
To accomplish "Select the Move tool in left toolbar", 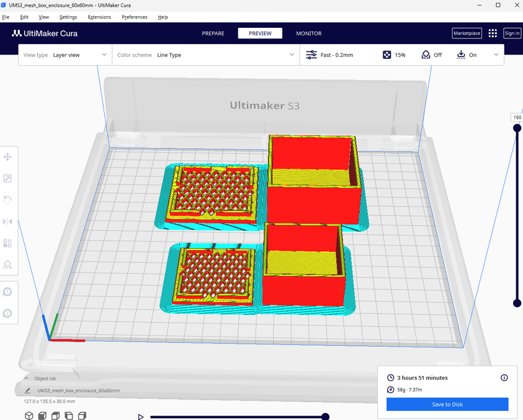I will pos(7,157).
